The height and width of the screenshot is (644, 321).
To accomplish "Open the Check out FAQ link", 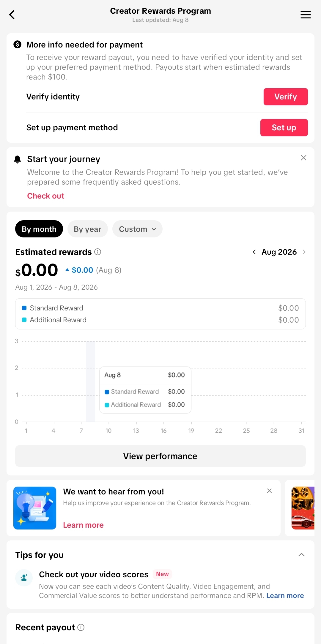I will [45, 196].
